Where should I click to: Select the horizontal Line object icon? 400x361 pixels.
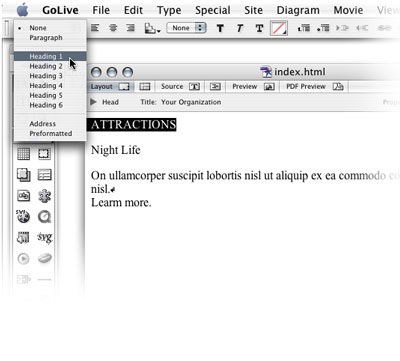click(x=45, y=279)
